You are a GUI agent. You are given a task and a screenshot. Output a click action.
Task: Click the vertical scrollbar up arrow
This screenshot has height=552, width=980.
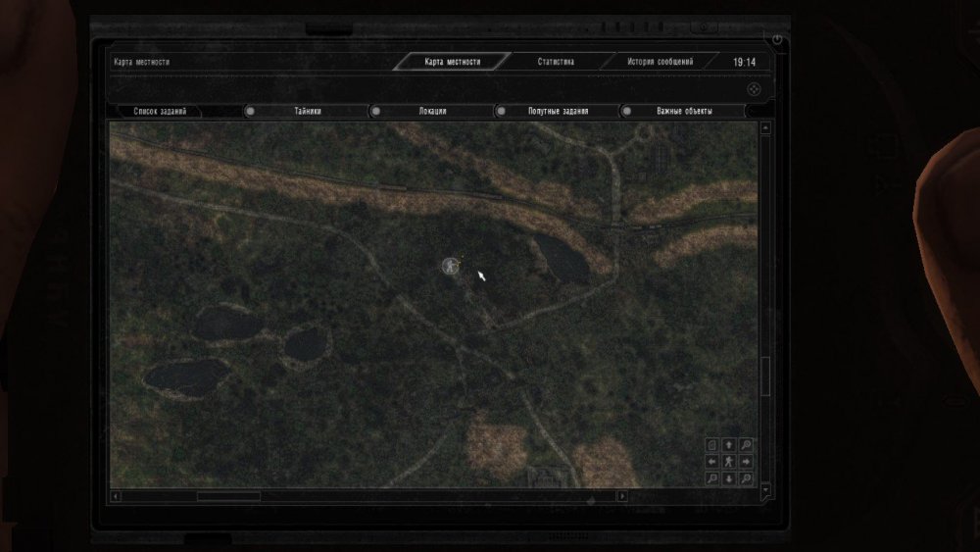click(x=765, y=128)
